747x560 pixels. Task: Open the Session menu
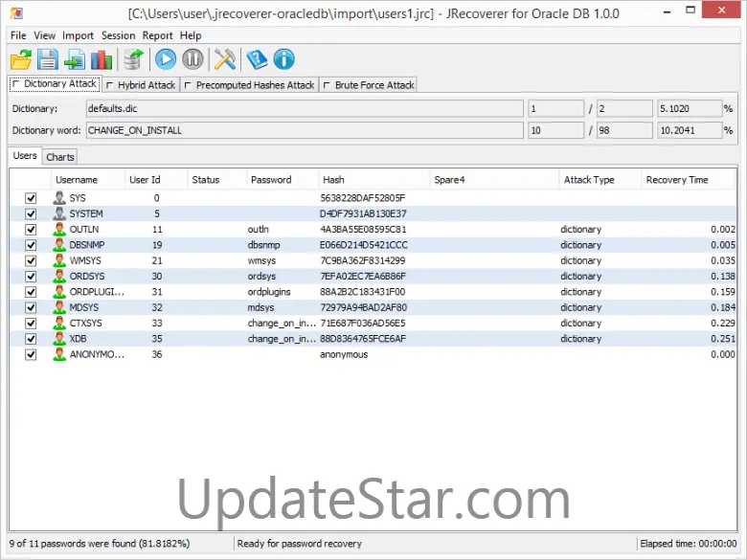tap(118, 35)
